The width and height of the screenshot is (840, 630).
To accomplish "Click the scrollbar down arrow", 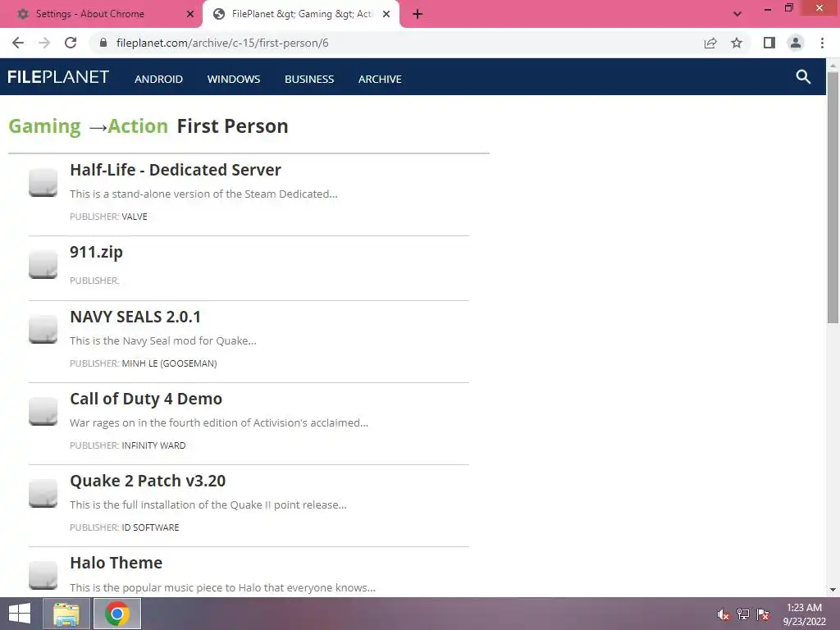I will click(833, 590).
